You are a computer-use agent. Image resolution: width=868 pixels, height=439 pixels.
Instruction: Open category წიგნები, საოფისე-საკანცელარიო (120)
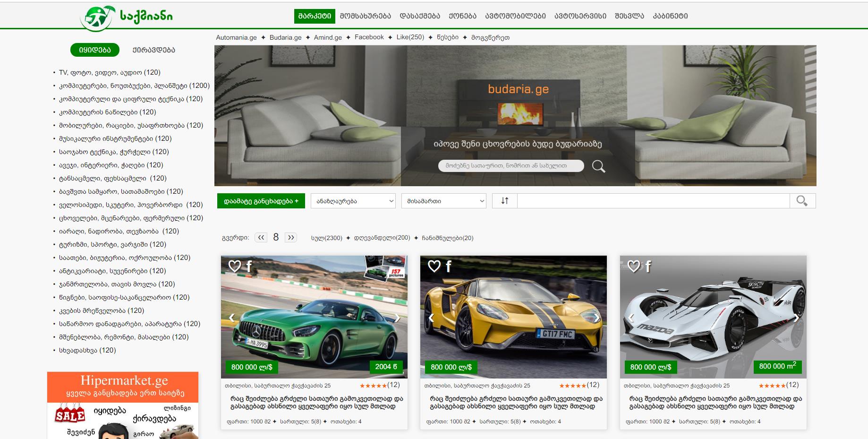[x=124, y=297]
